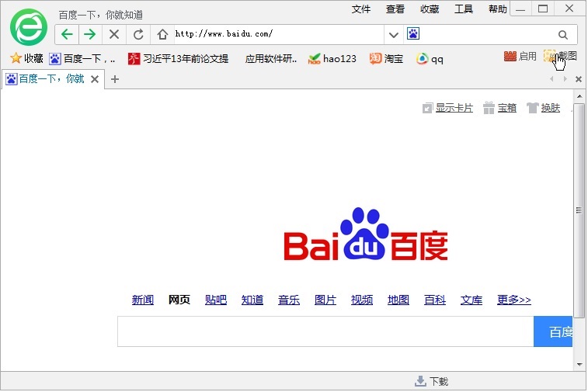Click the green browser logo icon
588x392 pixels.
[x=29, y=27]
